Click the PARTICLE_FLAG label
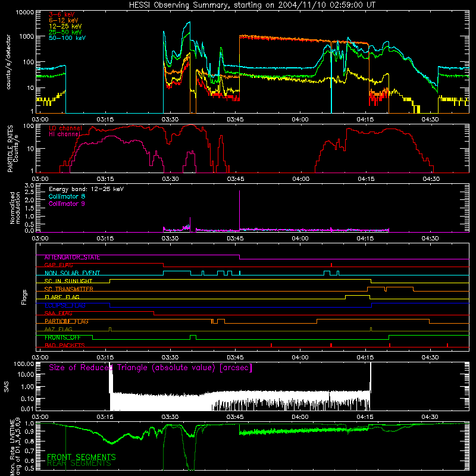Viewport: 476px width, 476px height. (x=67, y=321)
